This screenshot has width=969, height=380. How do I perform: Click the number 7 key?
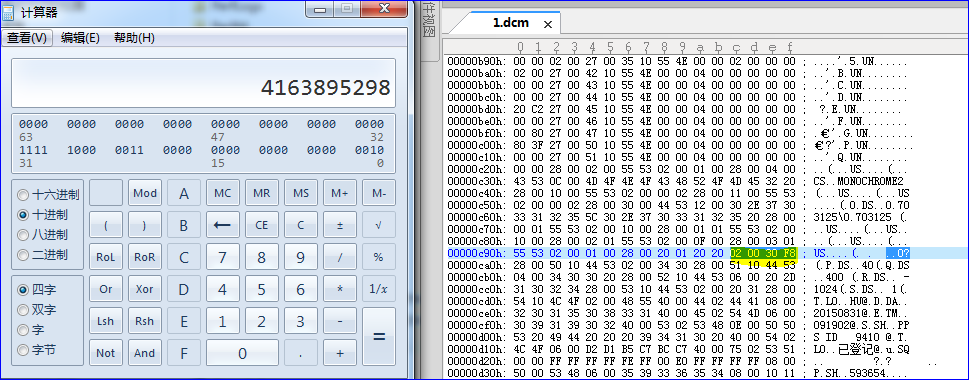222,256
